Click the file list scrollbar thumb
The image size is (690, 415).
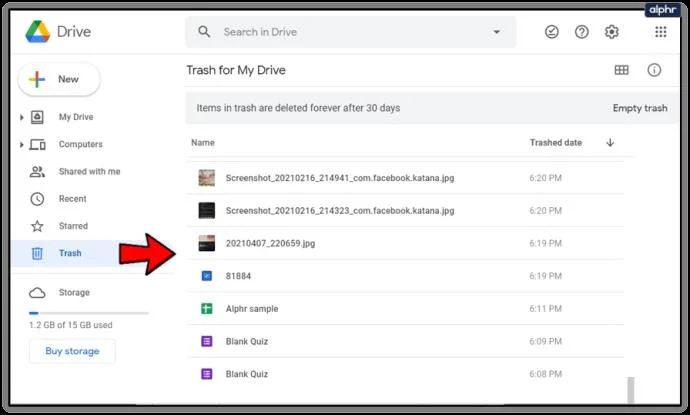pyautogui.click(x=631, y=389)
